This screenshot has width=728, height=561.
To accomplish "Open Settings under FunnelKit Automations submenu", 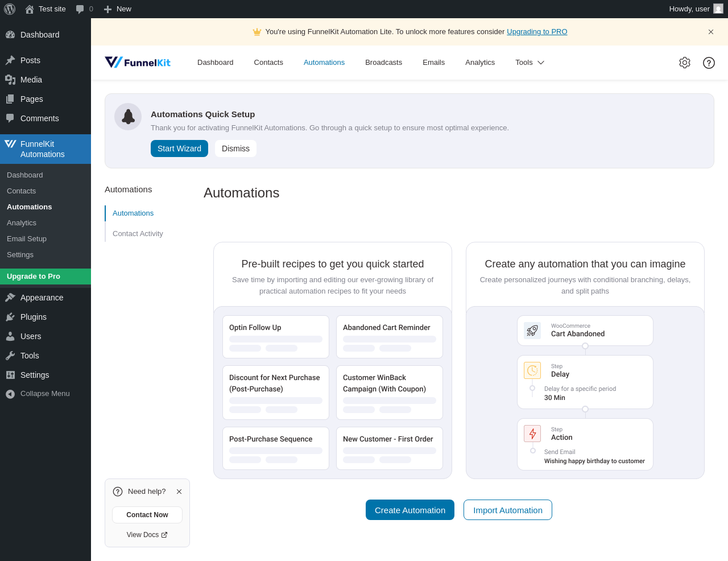I will (45, 255).
